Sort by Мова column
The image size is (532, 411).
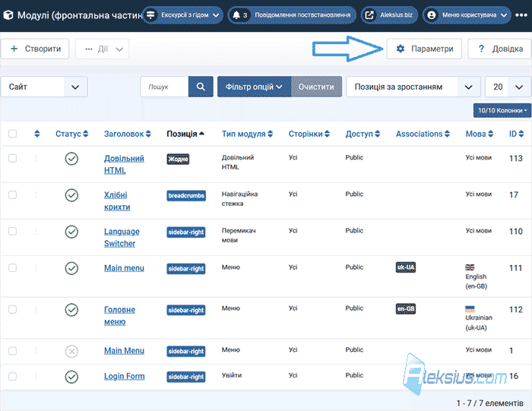point(479,134)
